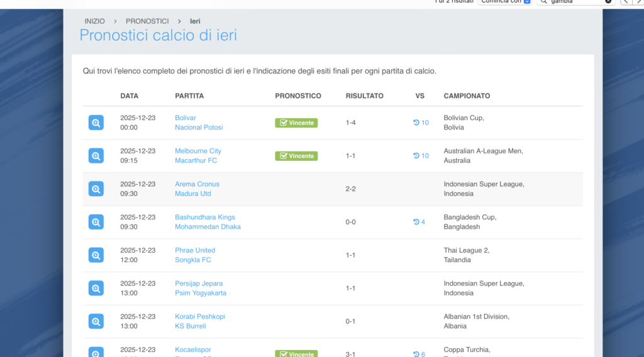Go to previous find result arrow
The width and height of the screenshot is (644, 357).
[x=625, y=1]
